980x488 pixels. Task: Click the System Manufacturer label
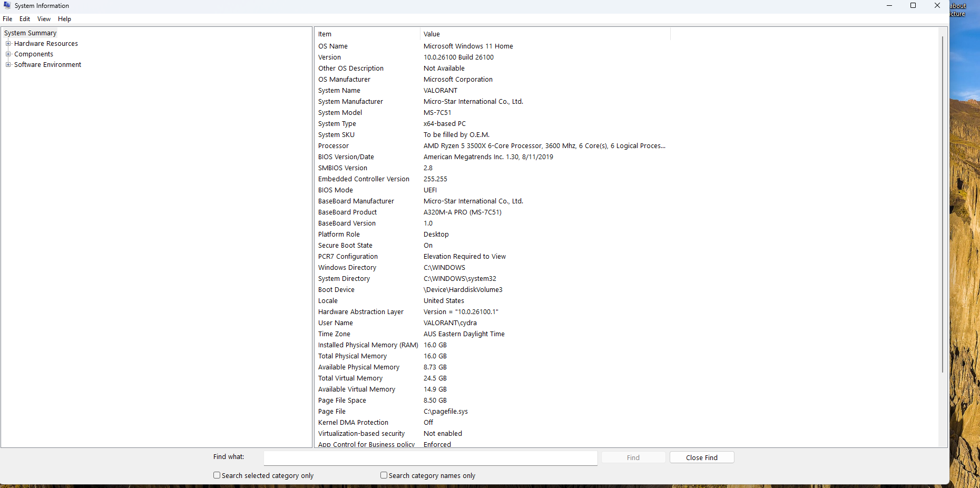coord(350,102)
